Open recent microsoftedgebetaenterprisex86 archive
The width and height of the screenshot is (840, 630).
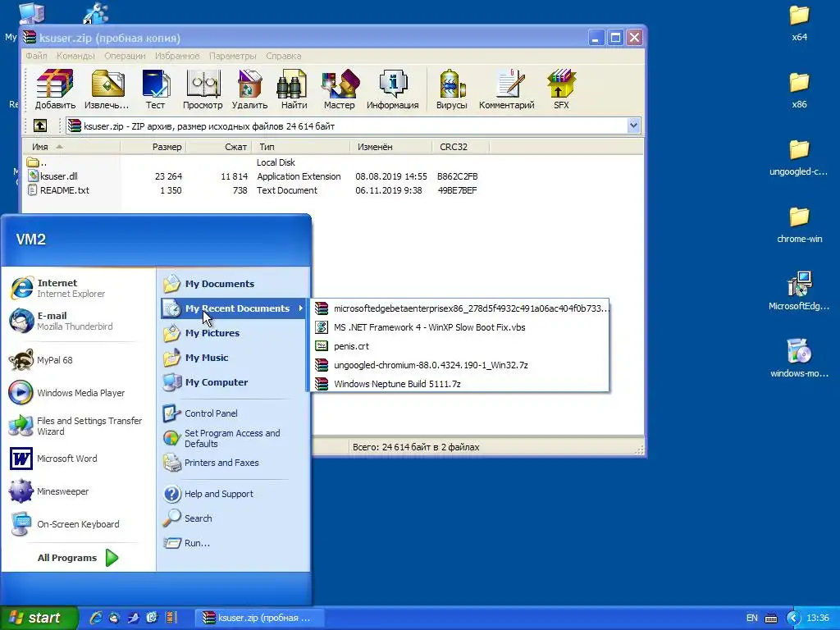pos(461,308)
